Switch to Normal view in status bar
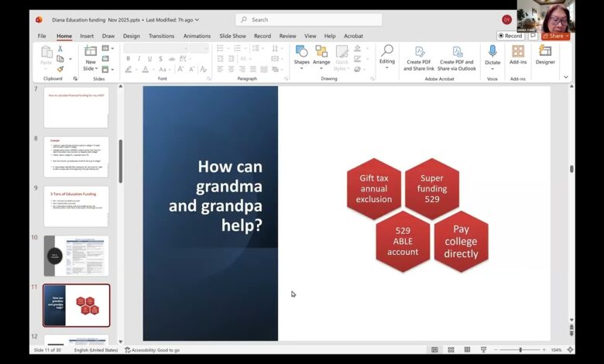The height and width of the screenshot is (364, 604). click(x=434, y=350)
